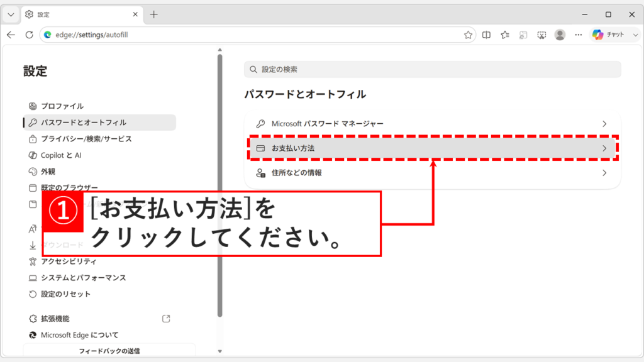The height and width of the screenshot is (362, 644).
Task: Click sidebar scrollbar up arrow
Action: tap(219, 50)
